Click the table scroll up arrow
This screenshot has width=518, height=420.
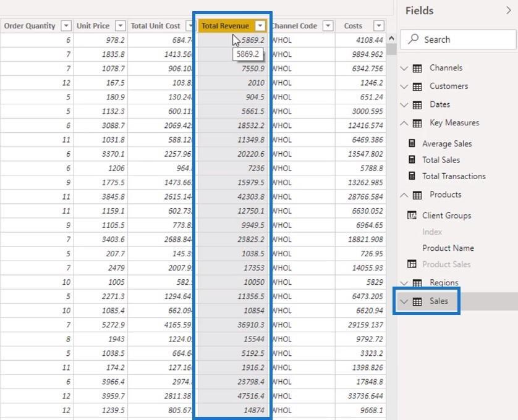pyautogui.click(x=391, y=38)
